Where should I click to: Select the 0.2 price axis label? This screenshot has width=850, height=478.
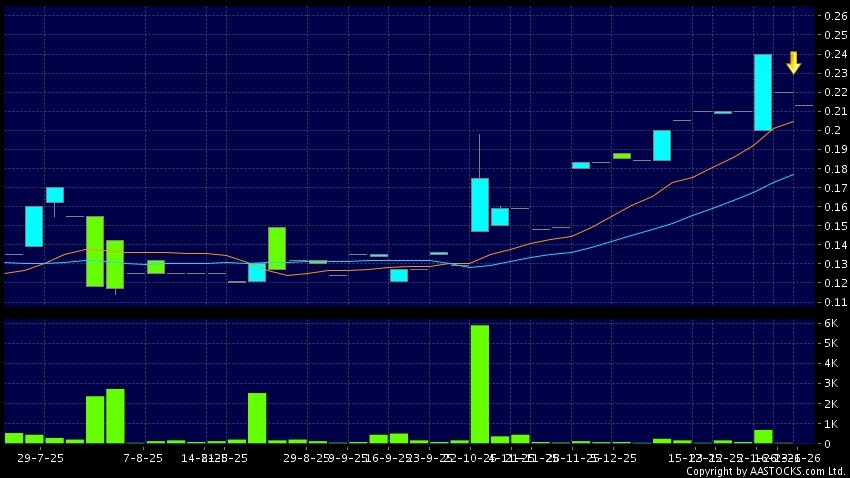[835, 131]
